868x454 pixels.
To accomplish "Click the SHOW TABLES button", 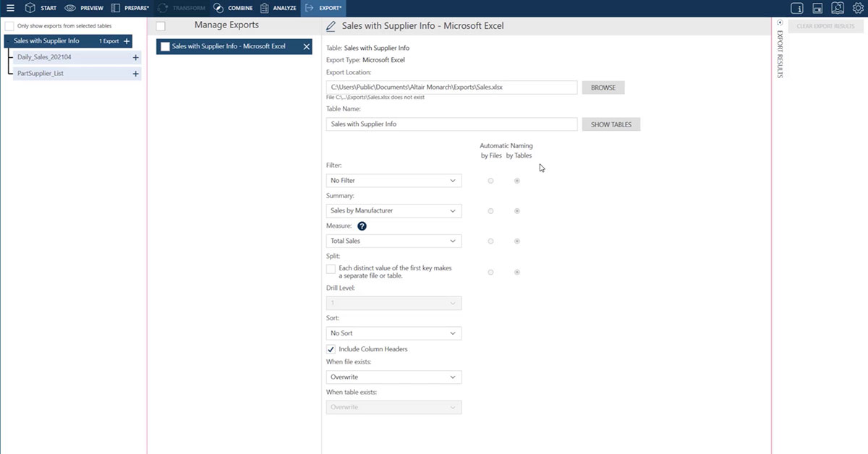I will [611, 124].
